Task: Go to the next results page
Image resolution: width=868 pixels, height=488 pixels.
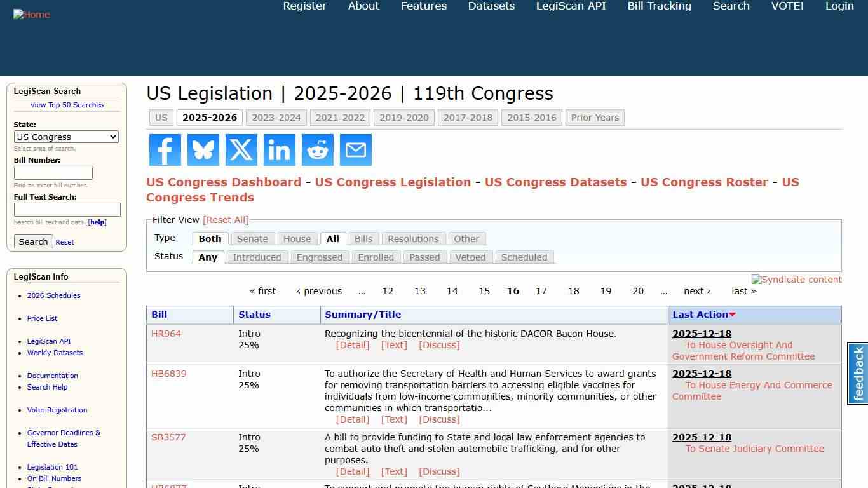Action: (x=695, y=291)
